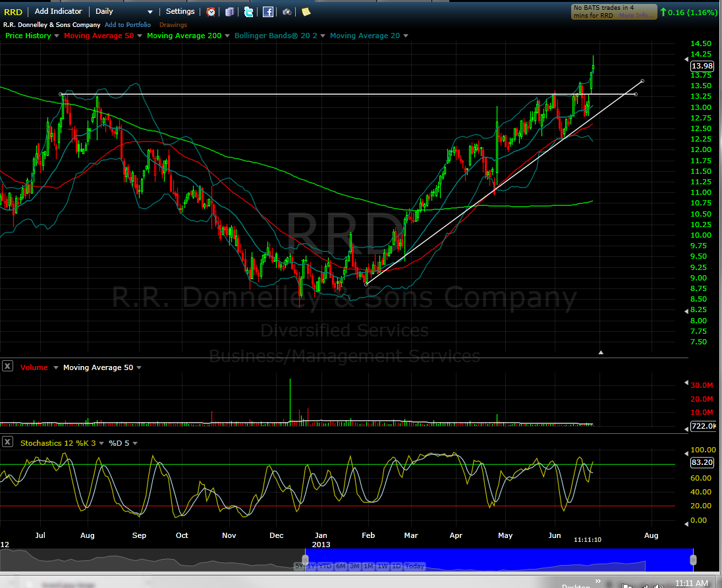This screenshot has width=722, height=588.
Task: Click the blue selected range in the navigator
Action: click(499, 560)
